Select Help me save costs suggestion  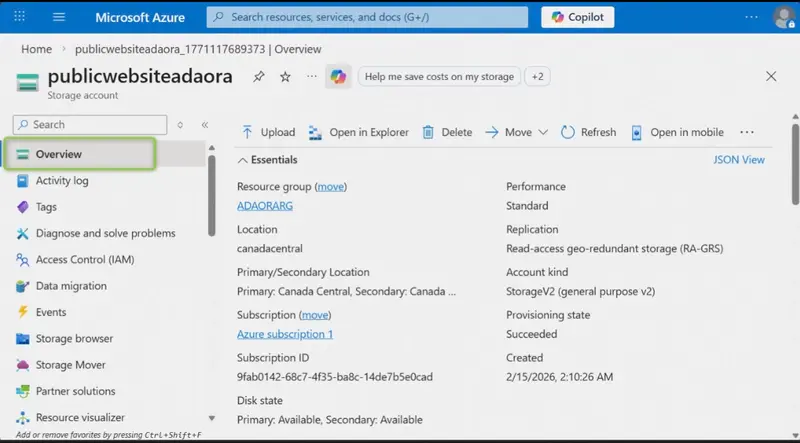click(439, 77)
